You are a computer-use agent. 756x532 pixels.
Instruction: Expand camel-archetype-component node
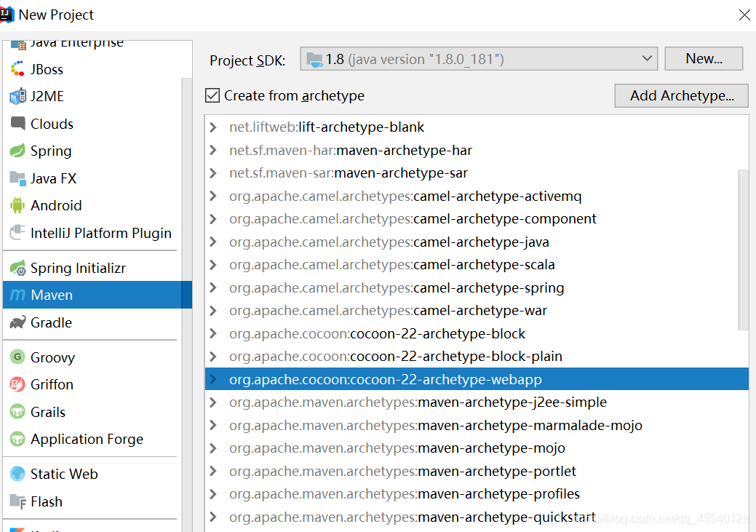pos(212,218)
